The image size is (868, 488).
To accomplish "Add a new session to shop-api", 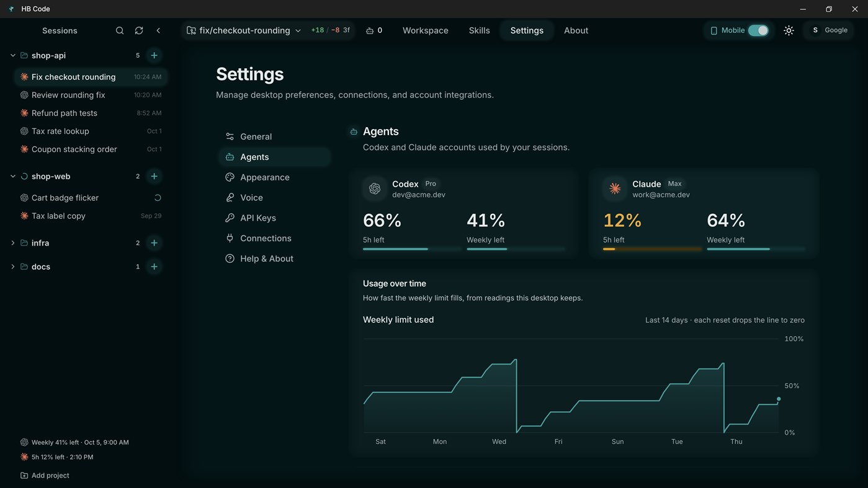I will pos(154,55).
